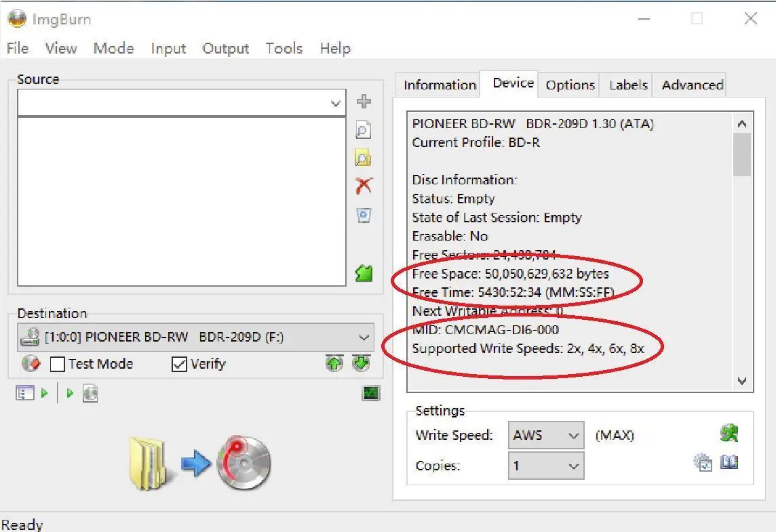
Task: Click the device info scrollbar thumb
Action: (x=742, y=155)
